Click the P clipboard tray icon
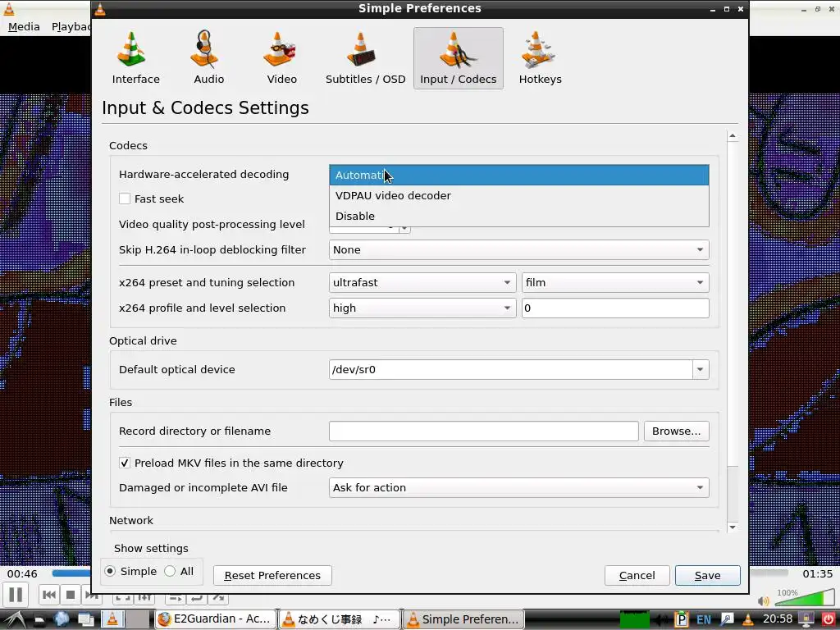Viewport: 840px width, 630px height. (x=682, y=619)
